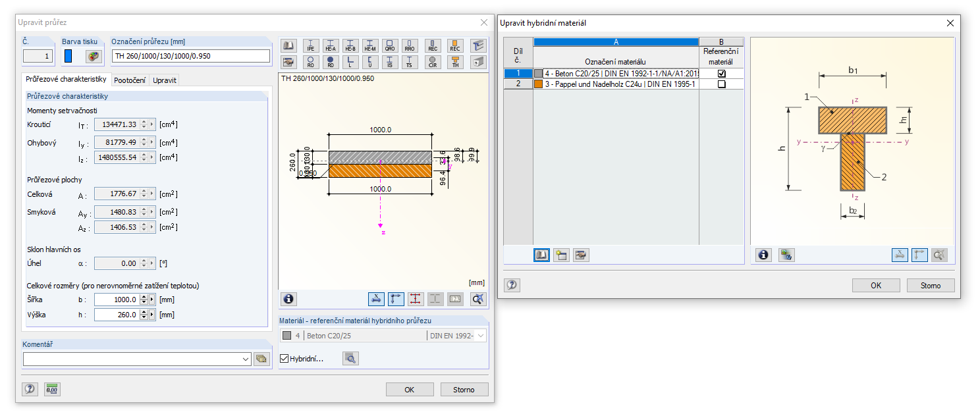Select the HE-A profile button
Viewport: 980px width, 420px height.
click(331, 45)
